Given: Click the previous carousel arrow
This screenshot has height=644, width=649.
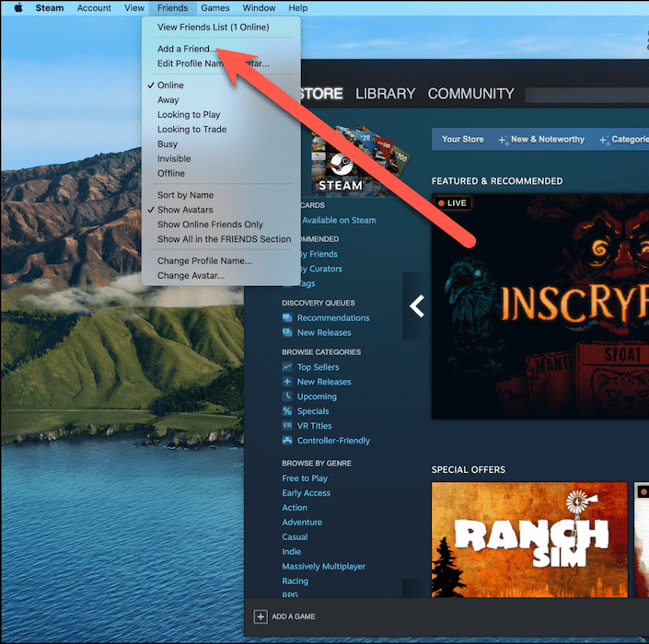Looking at the screenshot, I should tap(416, 306).
